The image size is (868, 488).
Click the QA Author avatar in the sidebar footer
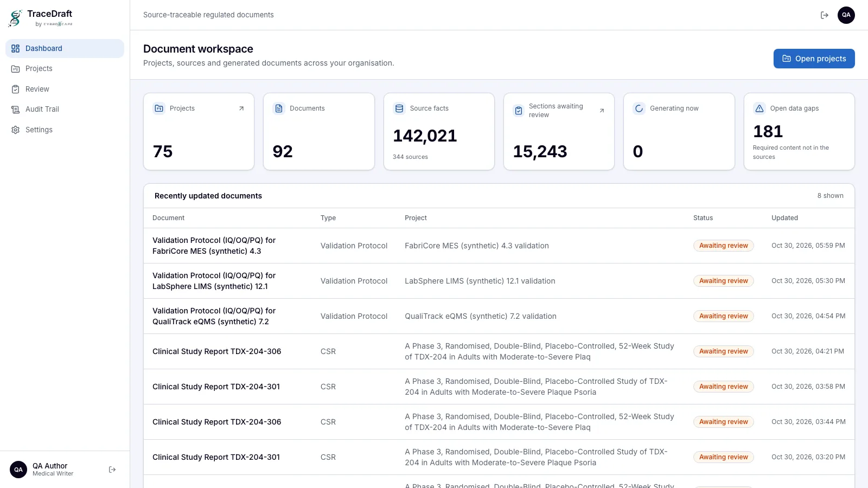[x=18, y=470]
